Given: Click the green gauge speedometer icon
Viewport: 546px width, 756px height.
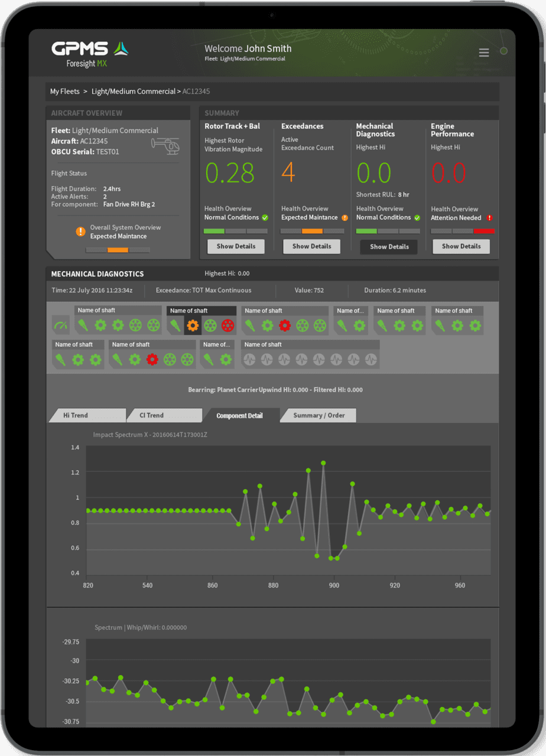Looking at the screenshot, I should [x=60, y=325].
